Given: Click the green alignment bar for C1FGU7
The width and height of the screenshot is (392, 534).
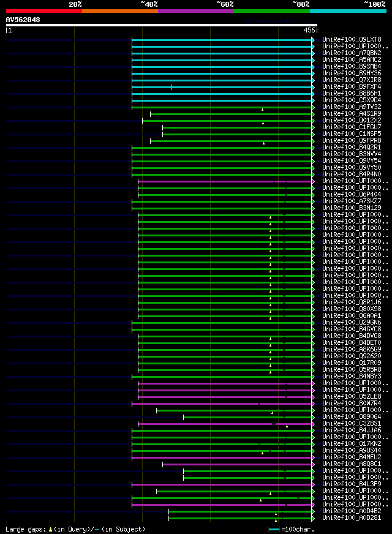Looking at the screenshot, I should 238,127.
